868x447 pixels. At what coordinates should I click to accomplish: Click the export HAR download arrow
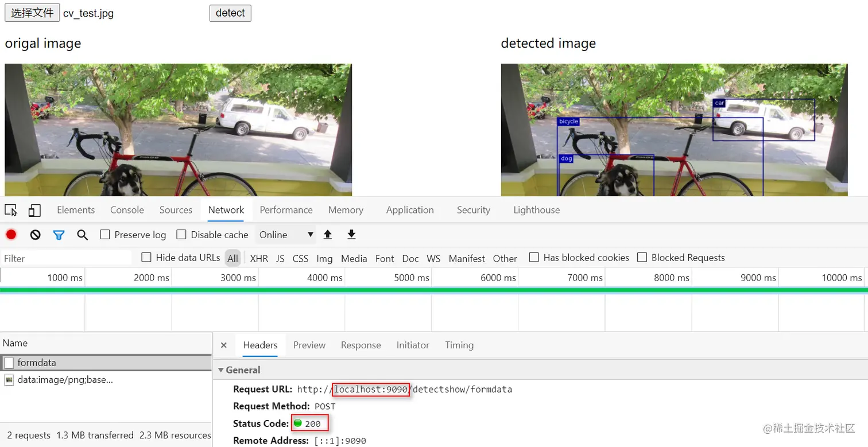tap(352, 235)
